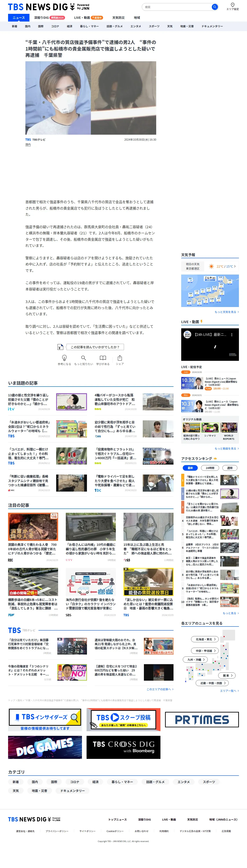
Task: Open the 国内 category in sub-navigation
Action: click(28, 26)
